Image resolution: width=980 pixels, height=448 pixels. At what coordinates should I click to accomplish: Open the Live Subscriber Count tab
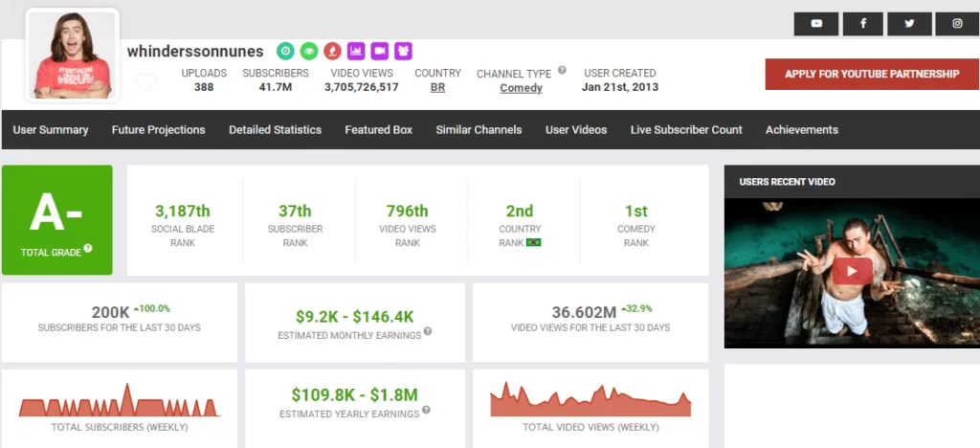pyautogui.click(x=686, y=129)
